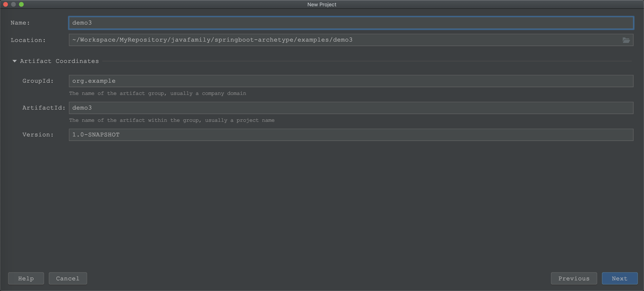
Task: Click the Cancel button to dismiss
Action: 67,279
